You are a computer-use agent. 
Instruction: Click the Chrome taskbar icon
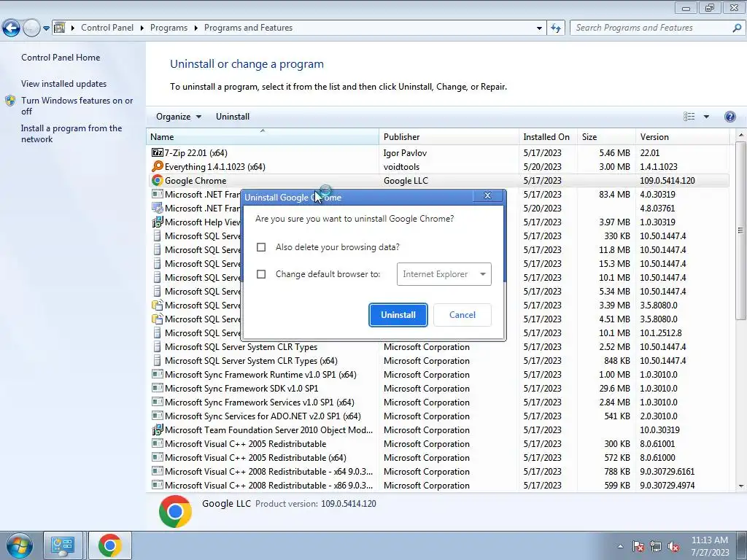[x=110, y=545]
